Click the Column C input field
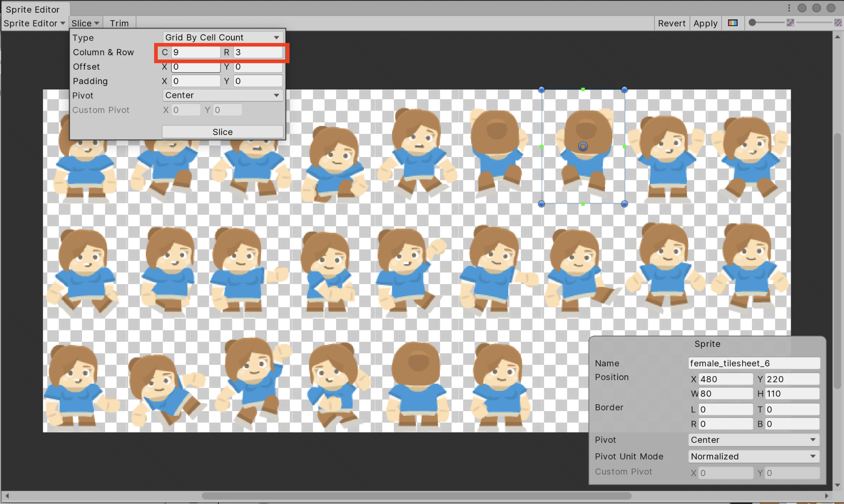 pyautogui.click(x=193, y=52)
